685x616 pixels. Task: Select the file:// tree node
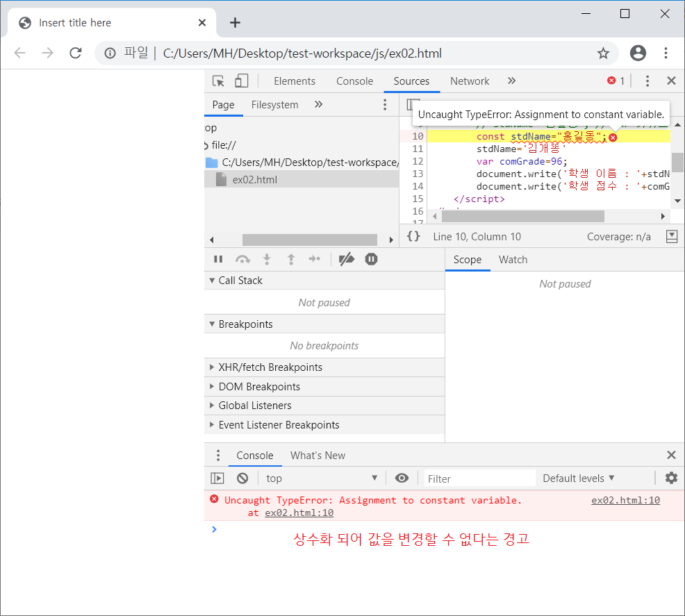coord(224,145)
